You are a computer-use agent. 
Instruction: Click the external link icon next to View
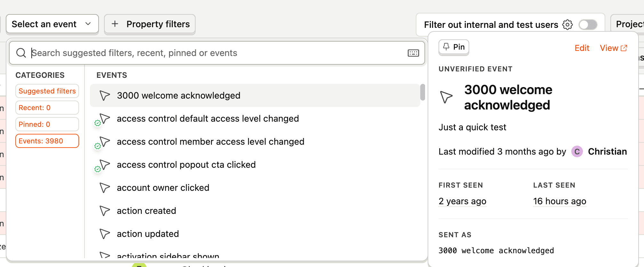[x=624, y=48]
